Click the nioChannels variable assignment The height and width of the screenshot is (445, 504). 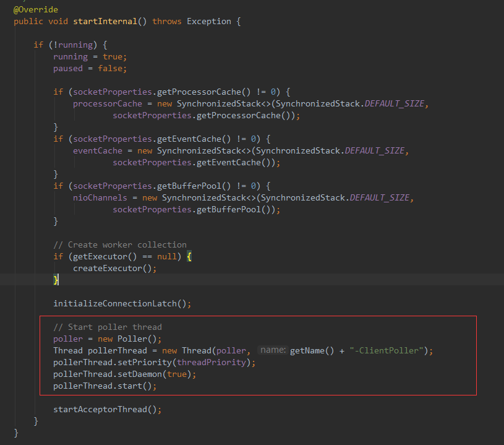[100, 198]
